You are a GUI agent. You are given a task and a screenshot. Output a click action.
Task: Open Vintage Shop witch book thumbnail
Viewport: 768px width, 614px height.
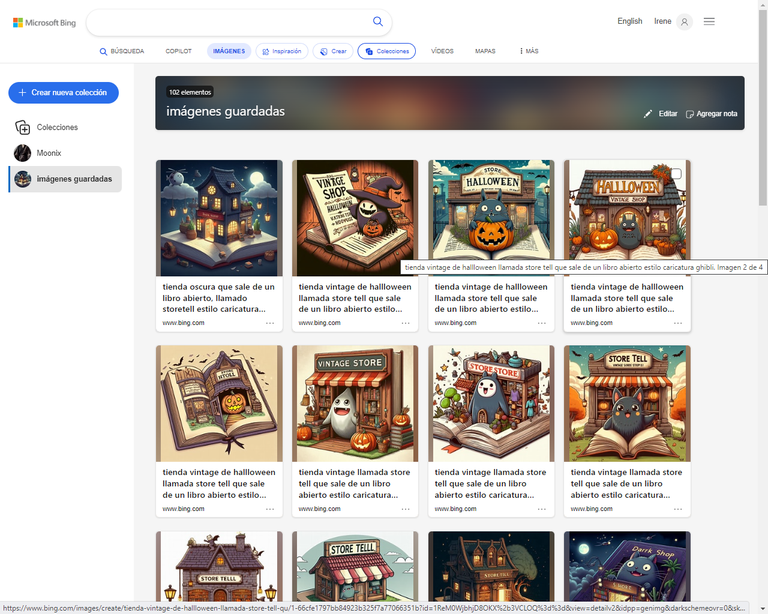point(355,218)
